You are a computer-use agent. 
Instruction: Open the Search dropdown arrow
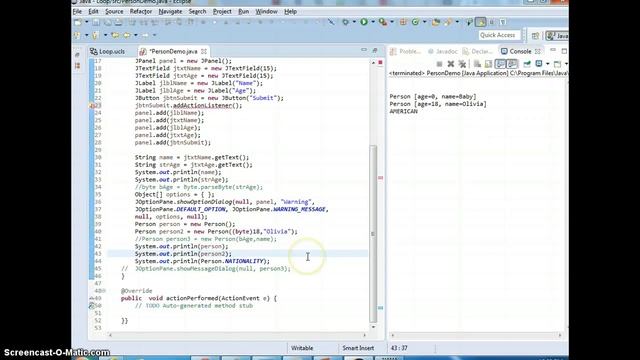[x=457, y=22]
